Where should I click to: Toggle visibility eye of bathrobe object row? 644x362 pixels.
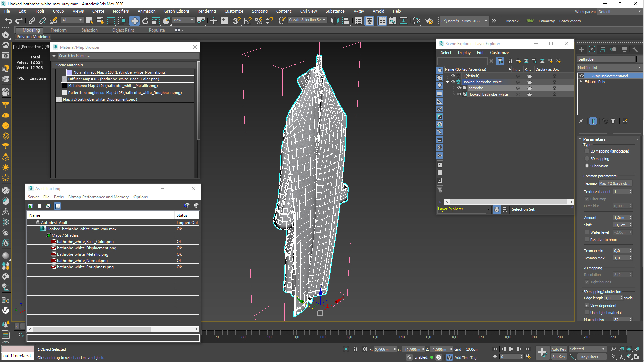(459, 88)
